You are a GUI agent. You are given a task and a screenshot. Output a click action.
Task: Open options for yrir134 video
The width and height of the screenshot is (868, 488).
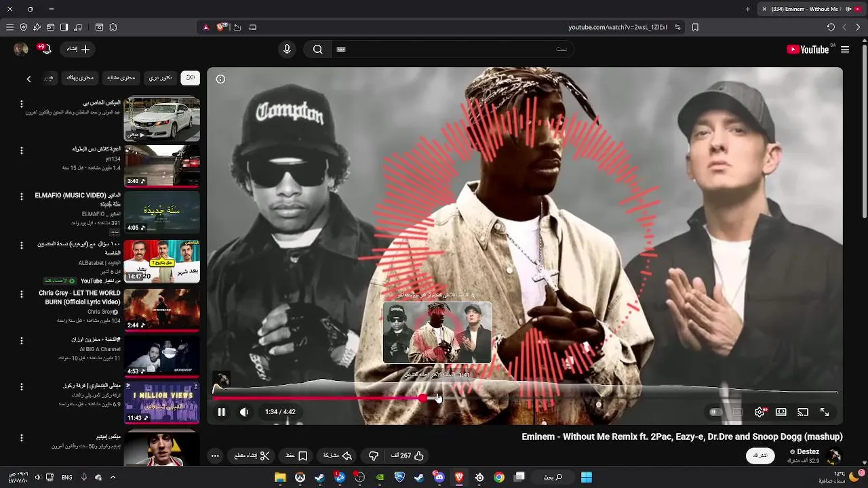pyautogui.click(x=21, y=150)
